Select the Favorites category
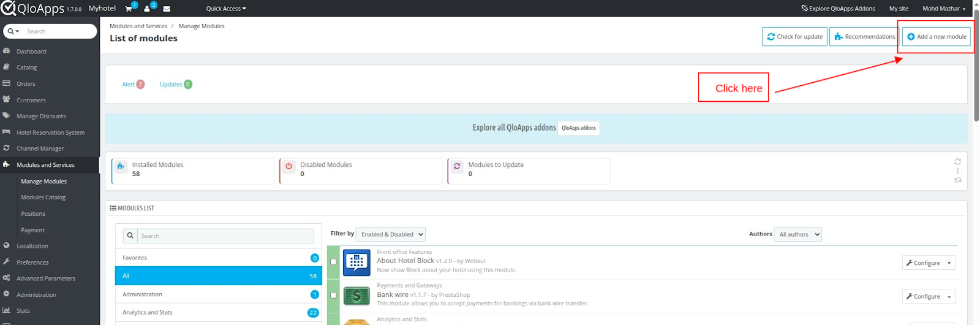The image size is (980, 325). coord(219,258)
